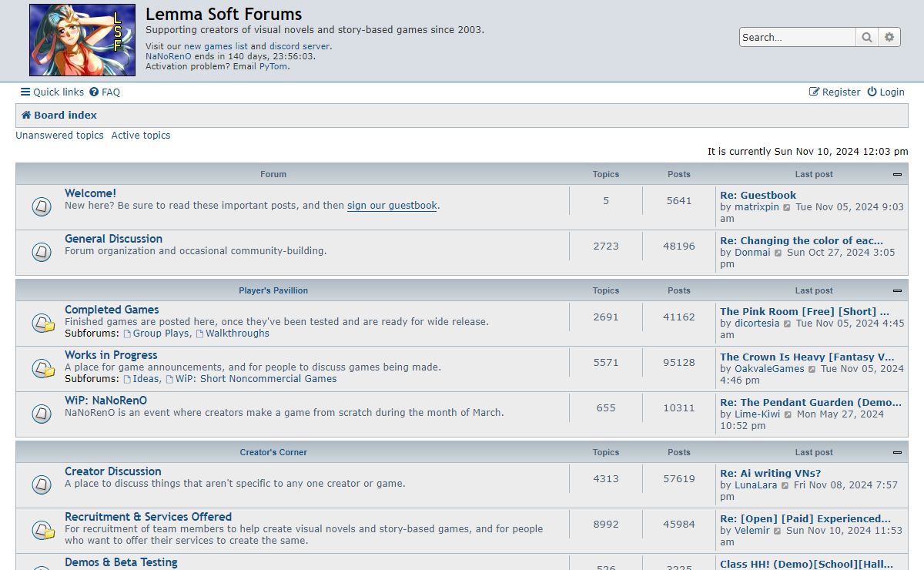Click WiP: NaNoRenO forum status icon
Viewport: 924px width, 570px height.
(x=42, y=414)
